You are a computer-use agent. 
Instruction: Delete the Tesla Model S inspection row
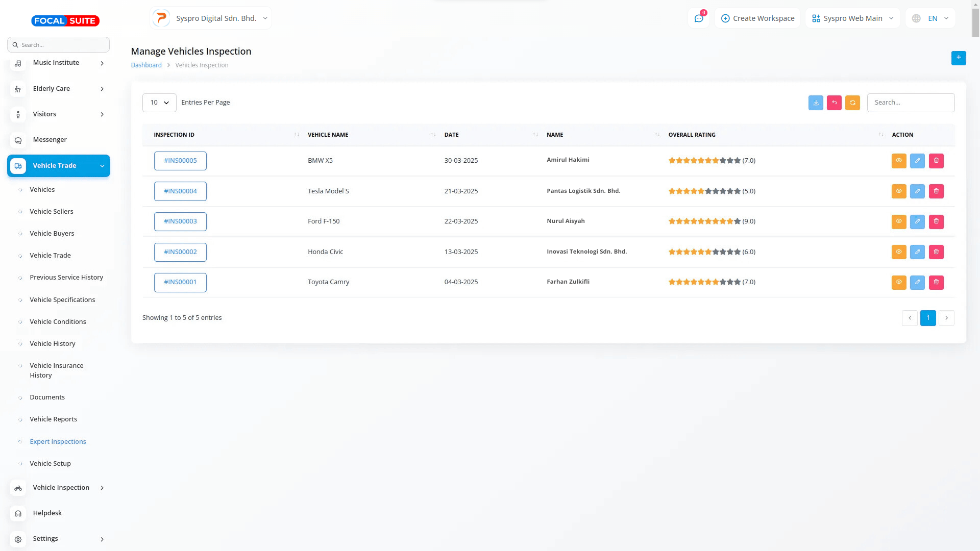936,191
